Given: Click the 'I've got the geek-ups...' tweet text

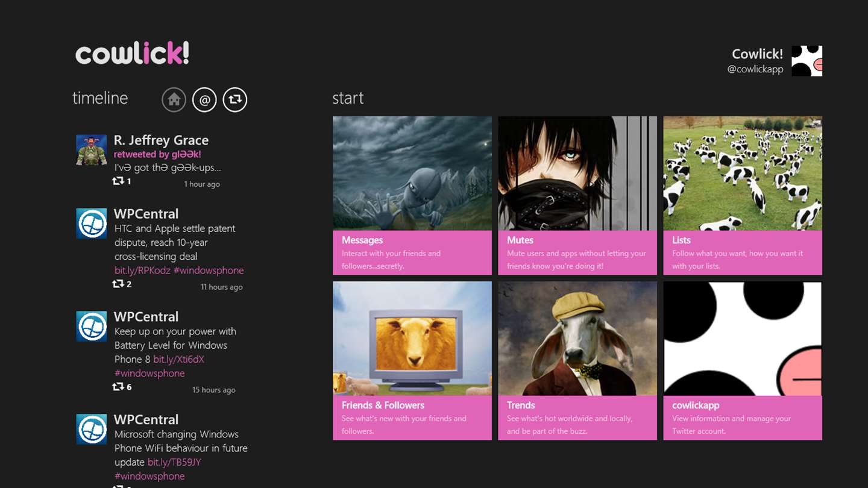Looking at the screenshot, I should [x=168, y=168].
